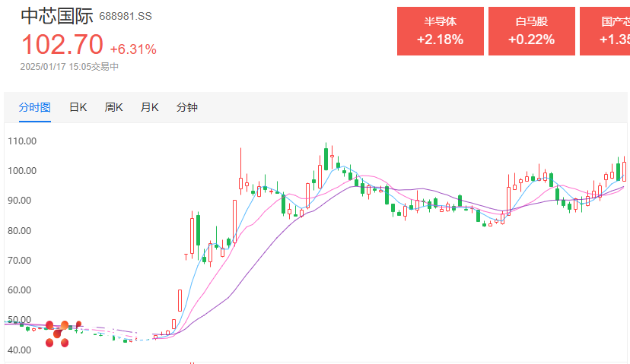Click the 2025/01/17 15:05交易中 timestamp
630x364 pixels.
point(69,67)
